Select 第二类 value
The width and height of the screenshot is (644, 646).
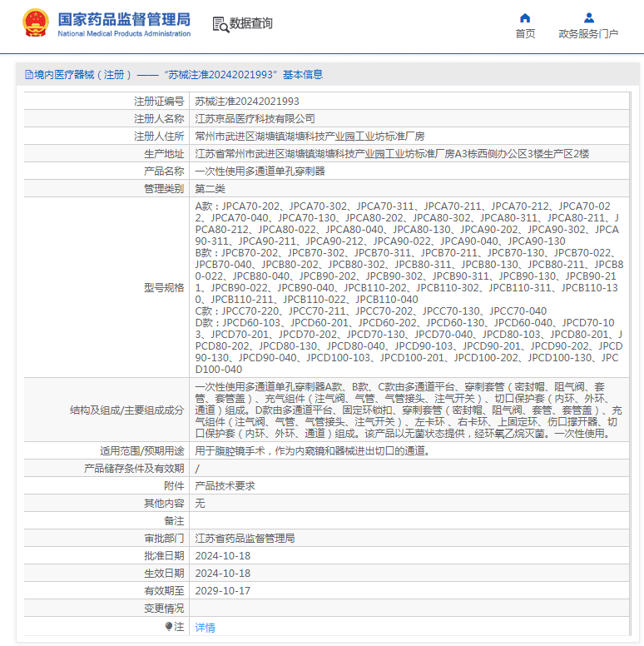[210, 189]
